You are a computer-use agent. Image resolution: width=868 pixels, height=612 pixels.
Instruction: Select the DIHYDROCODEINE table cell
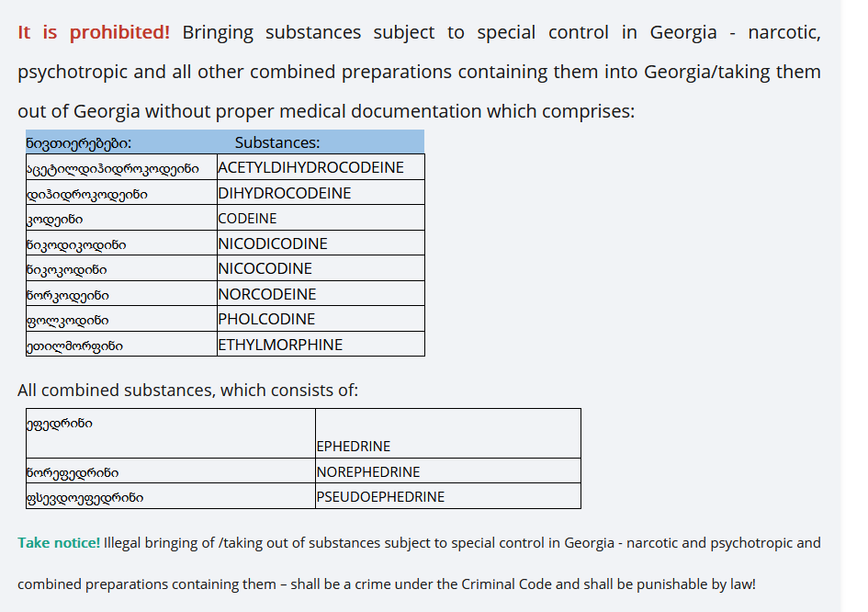pyautogui.click(x=321, y=193)
